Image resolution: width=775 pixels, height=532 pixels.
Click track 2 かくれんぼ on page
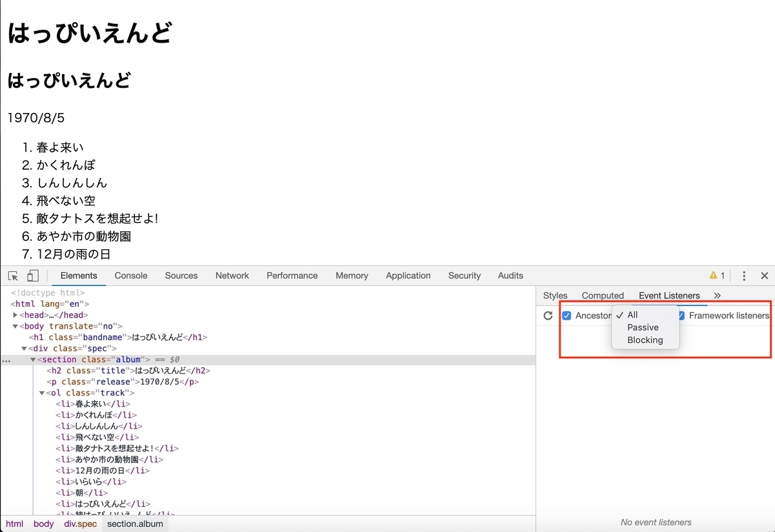tap(66, 165)
